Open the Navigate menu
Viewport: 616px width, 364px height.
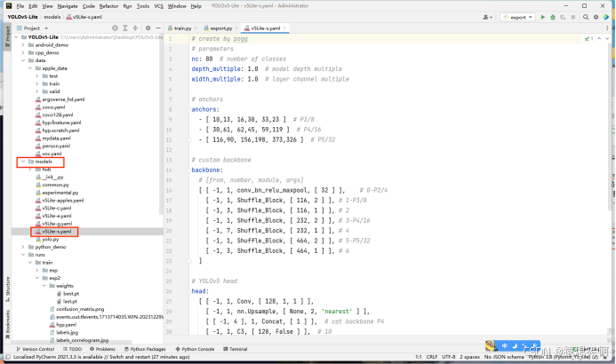(x=68, y=6)
